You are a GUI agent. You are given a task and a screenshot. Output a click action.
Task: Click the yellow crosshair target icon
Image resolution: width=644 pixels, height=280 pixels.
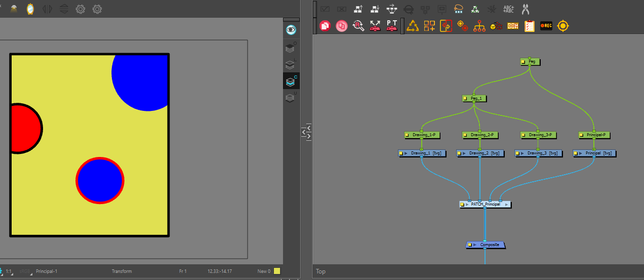pos(563,26)
